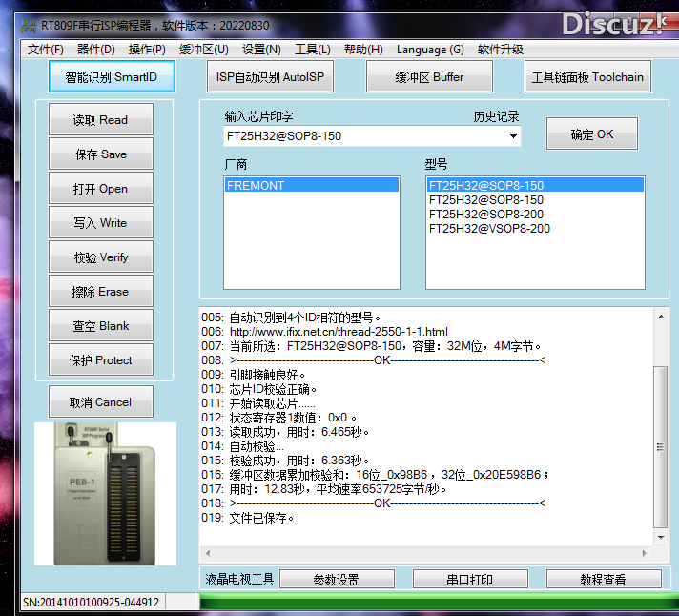Open the 工具链面板 Toolchain panel
The height and width of the screenshot is (616, 679).
click(x=587, y=76)
